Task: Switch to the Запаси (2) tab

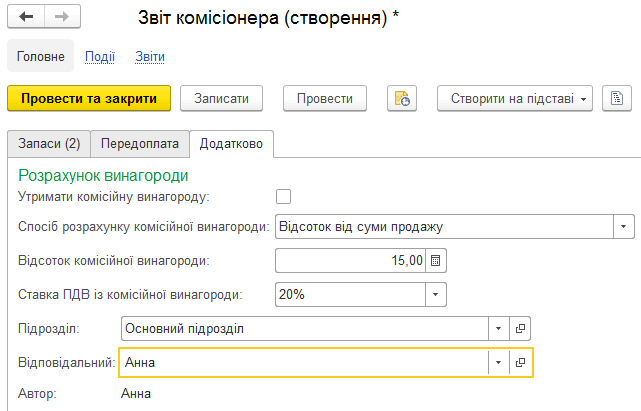Action: click(49, 144)
